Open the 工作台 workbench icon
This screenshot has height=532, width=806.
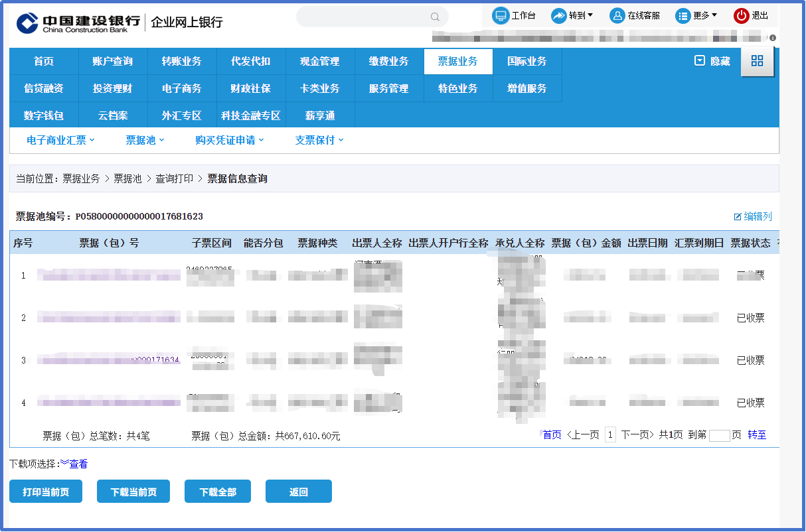pyautogui.click(x=501, y=16)
